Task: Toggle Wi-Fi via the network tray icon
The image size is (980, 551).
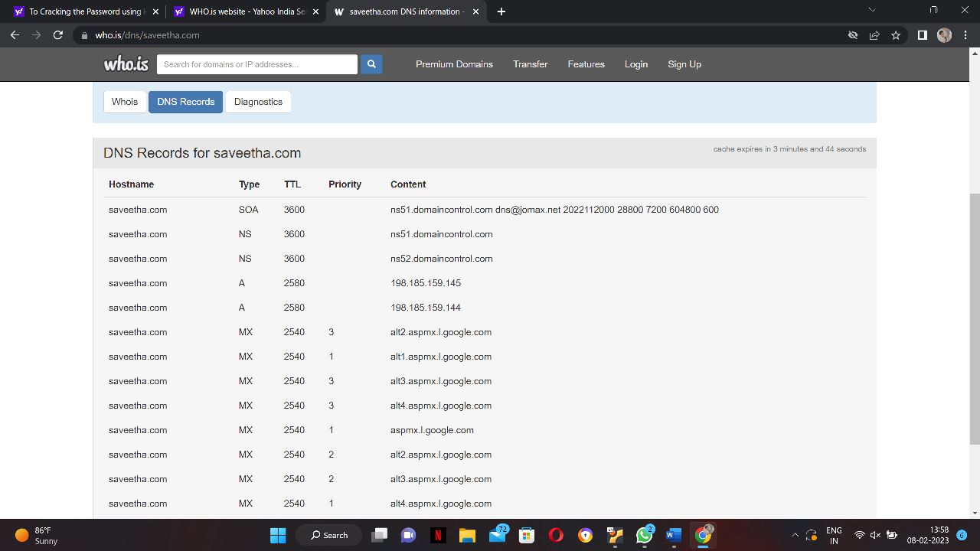Action: (x=860, y=535)
